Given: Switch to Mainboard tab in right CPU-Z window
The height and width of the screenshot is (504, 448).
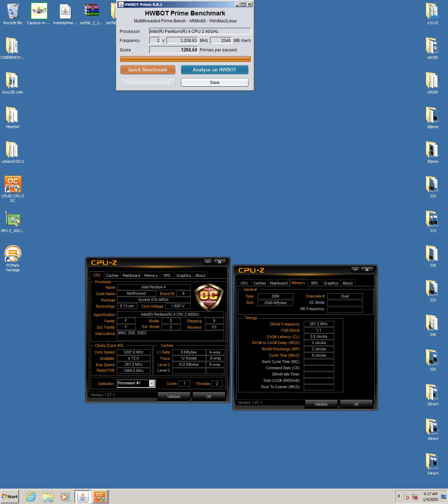Looking at the screenshot, I should (x=279, y=283).
